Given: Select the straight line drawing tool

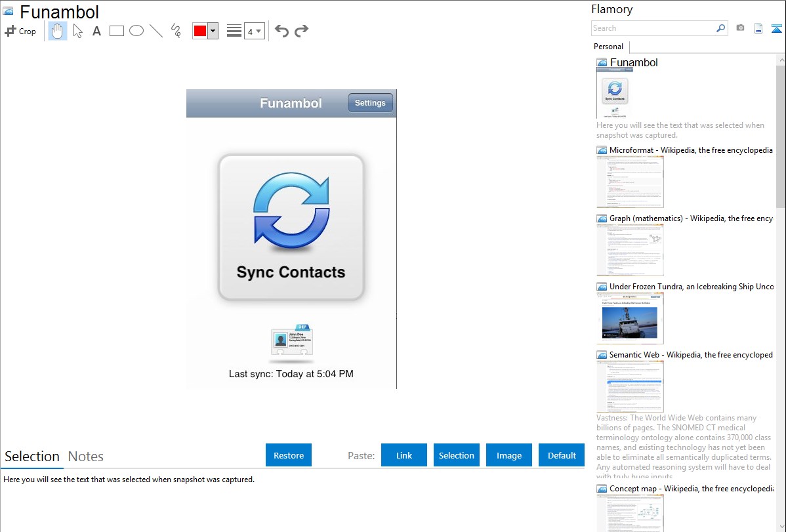Looking at the screenshot, I should [156, 31].
